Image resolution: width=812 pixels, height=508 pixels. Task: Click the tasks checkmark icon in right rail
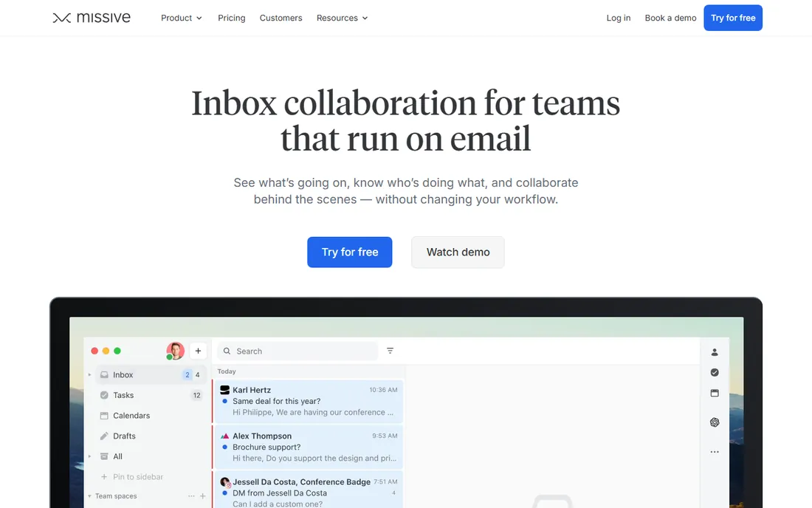point(715,372)
